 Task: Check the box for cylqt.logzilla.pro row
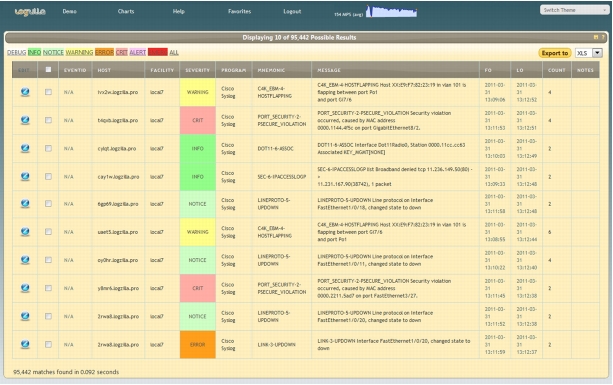[x=48, y=148]
